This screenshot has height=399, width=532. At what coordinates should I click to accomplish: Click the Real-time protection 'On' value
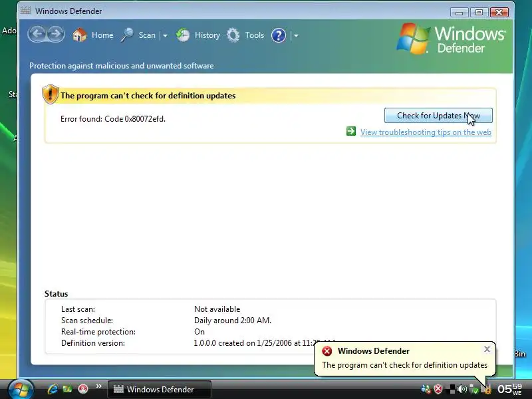pos(199,332)
